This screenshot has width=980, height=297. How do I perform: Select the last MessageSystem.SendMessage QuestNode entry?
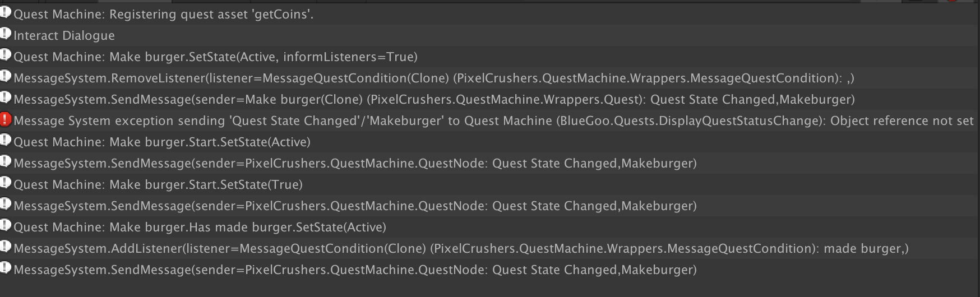(354, 270)
